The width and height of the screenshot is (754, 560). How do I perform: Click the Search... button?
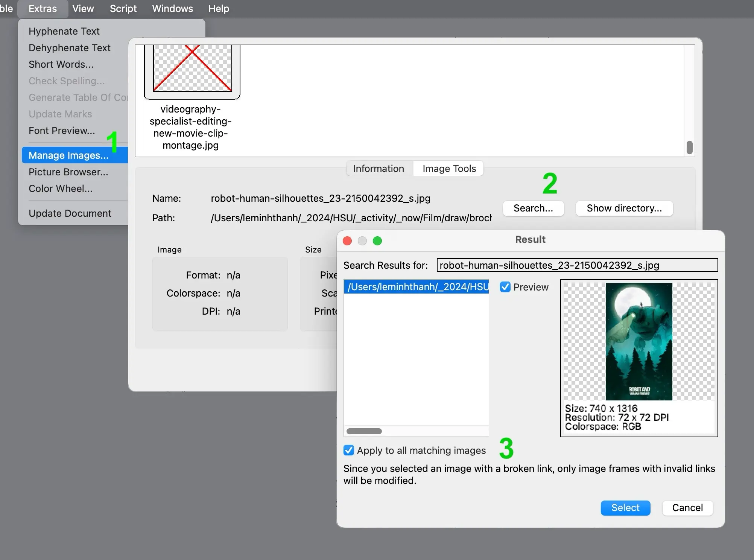tap(533, 208)
